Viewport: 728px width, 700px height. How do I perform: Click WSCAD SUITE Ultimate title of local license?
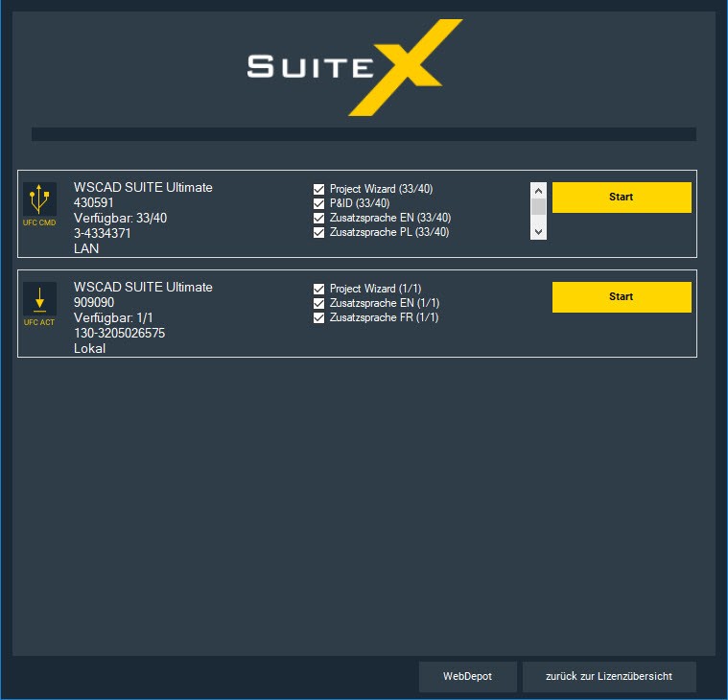[x=143, y=287]
